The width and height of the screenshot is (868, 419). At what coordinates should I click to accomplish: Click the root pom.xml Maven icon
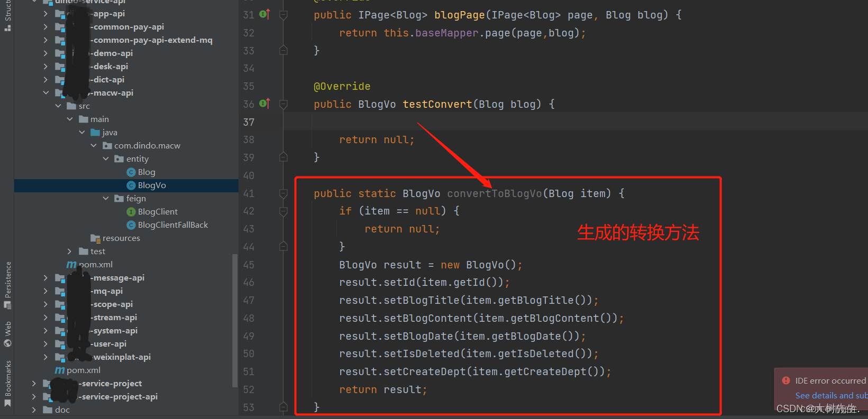[60, 370]
